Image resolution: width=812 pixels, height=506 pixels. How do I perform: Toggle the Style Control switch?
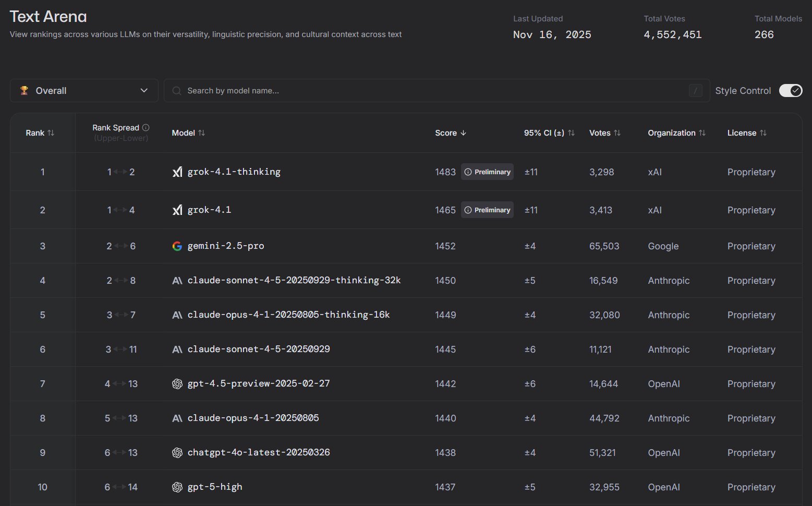[790, 91]
